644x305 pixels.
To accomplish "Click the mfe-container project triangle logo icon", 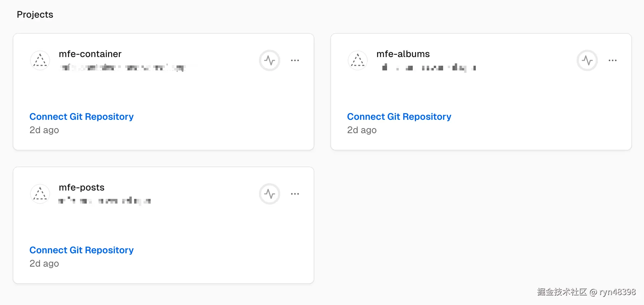I will pyautogui.click(x=40, y=60).
